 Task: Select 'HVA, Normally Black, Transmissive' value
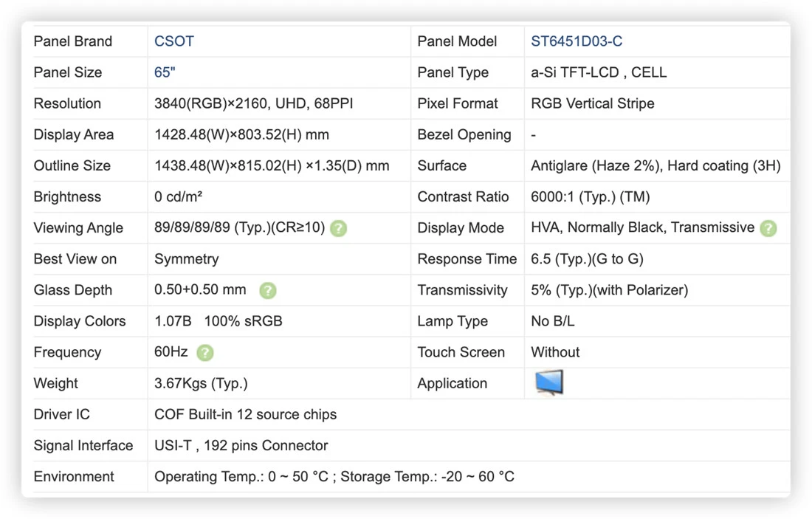pyautogui.click(x=643, y=228)
